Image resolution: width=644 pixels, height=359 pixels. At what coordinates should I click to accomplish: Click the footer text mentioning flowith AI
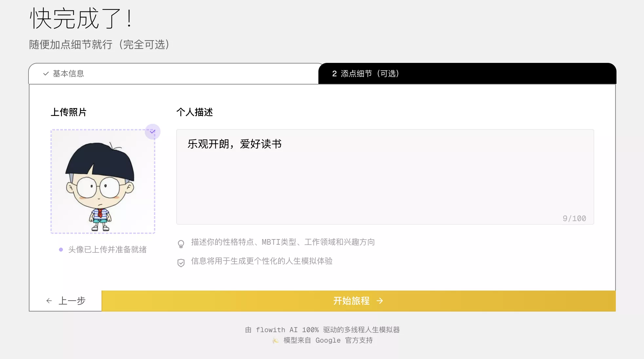coord(322,330)
